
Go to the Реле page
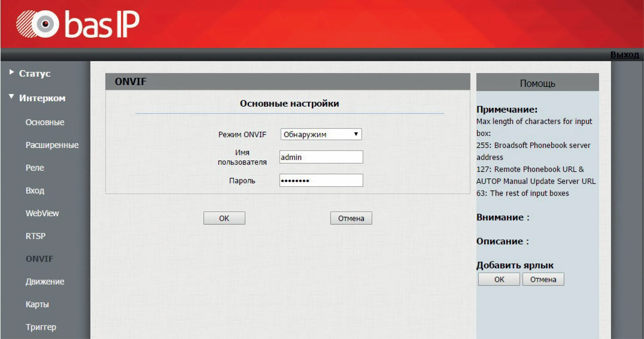(x=35, y=168)
